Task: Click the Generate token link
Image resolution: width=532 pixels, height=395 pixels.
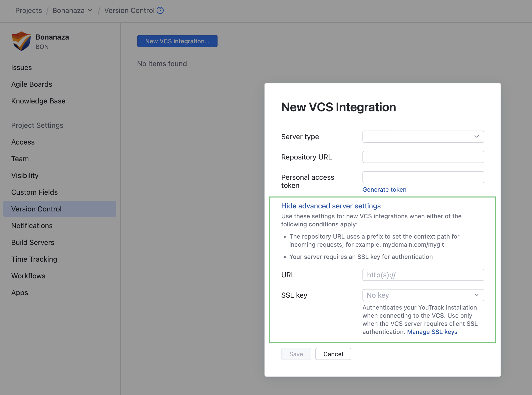Action: coord(384,189)
